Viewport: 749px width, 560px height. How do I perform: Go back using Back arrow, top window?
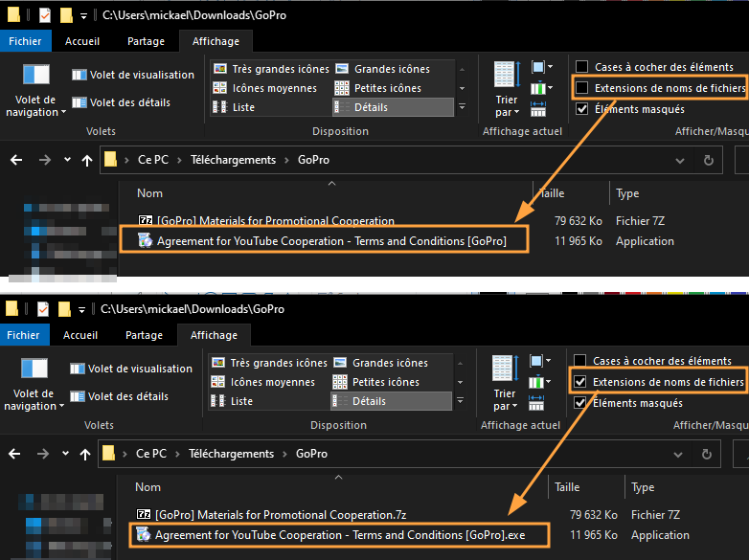coord(16,160)
